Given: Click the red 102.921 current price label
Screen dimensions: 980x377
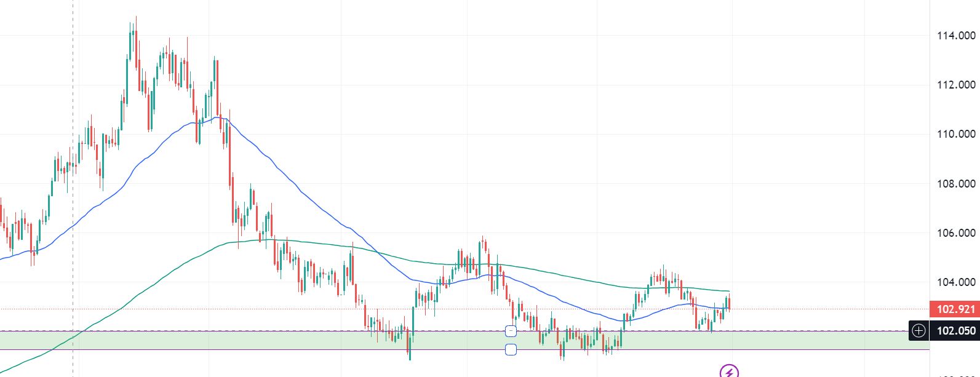Looking at the screenshot, I should click(x=953, y=309).
